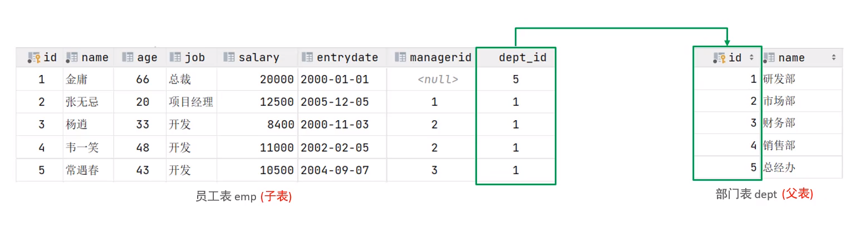Viewport: 868px width, 232px height.
Task: Select entrydate cell 2004-09-07
Action: [x=342, y=170]
